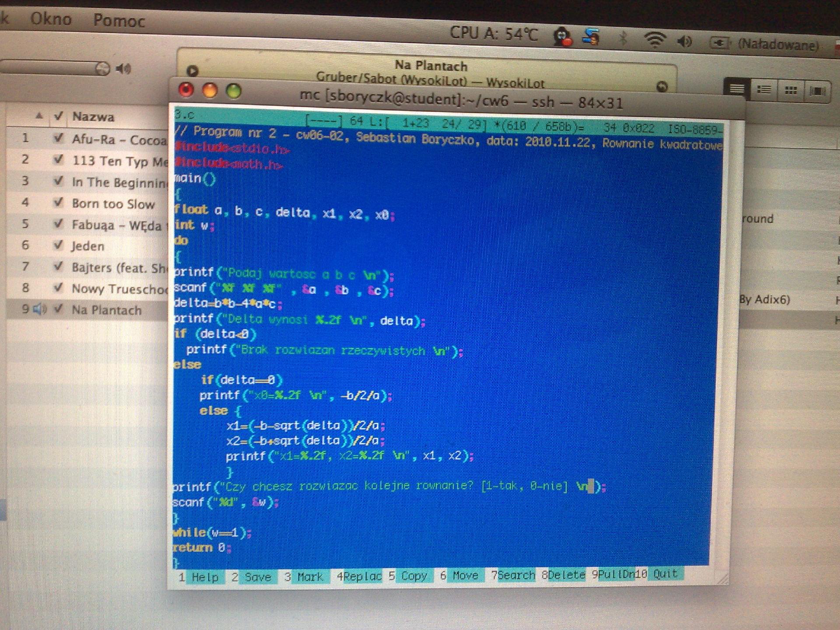Open the Pomoc menu
The width and height of the screenshot is (840, 630).
point(119,21)
